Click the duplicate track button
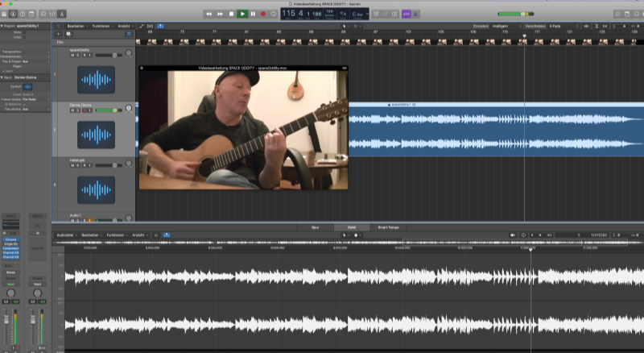 68,34
